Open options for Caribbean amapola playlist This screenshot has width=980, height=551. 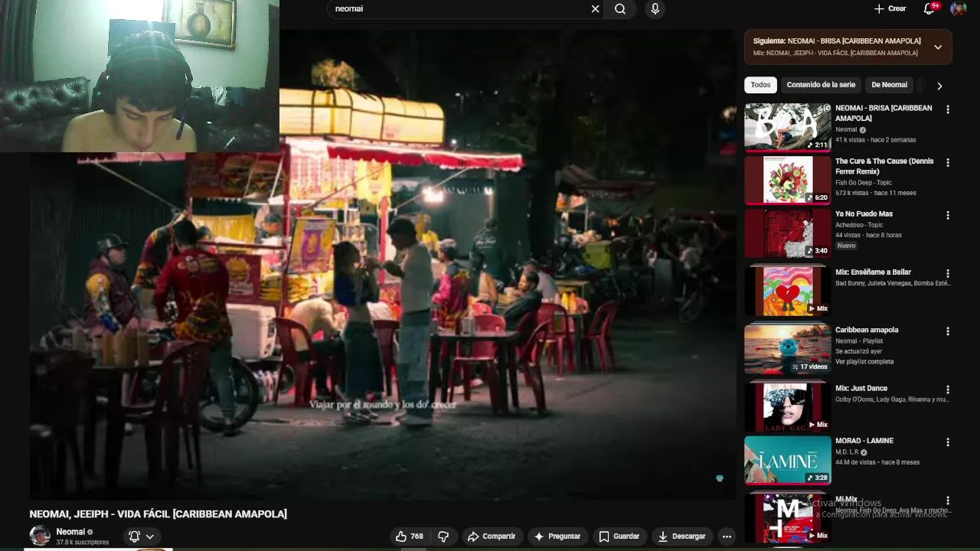(x=948, y=331)
